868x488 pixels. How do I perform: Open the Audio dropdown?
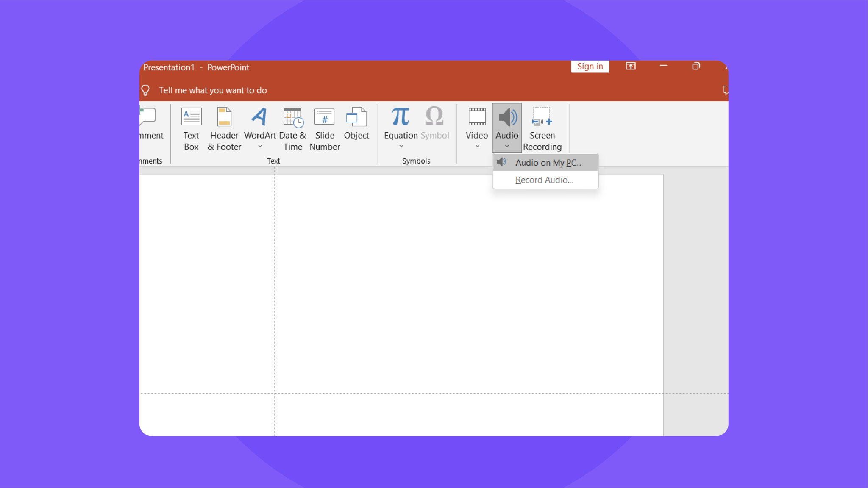coord(507,146)
